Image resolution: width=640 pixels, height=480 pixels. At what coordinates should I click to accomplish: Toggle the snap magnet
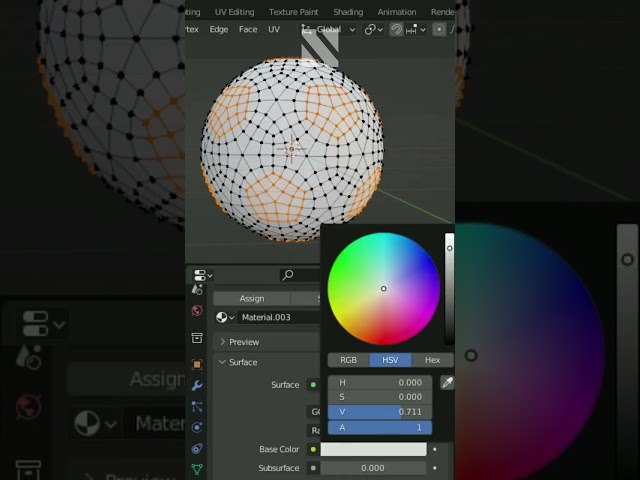click(396, 29)
